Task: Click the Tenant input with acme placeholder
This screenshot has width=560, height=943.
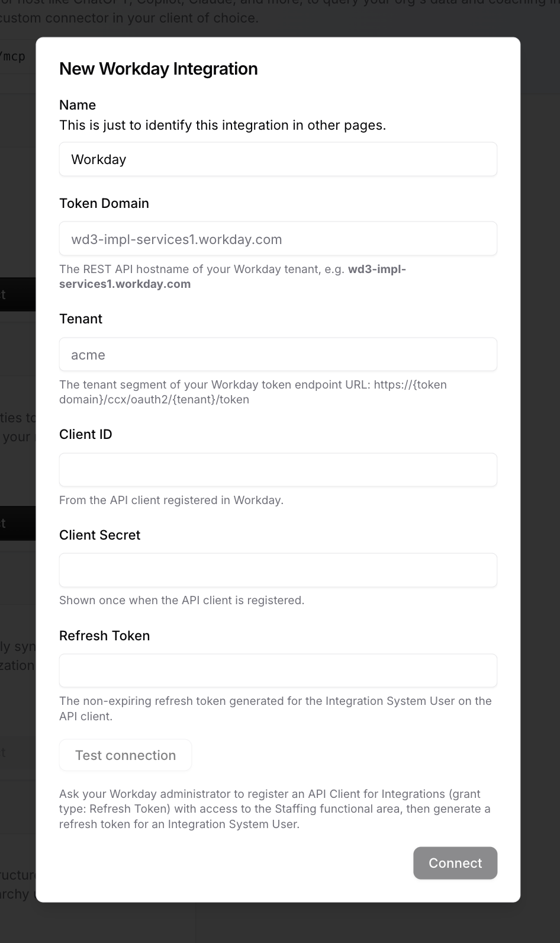Action: pos(278,354)
